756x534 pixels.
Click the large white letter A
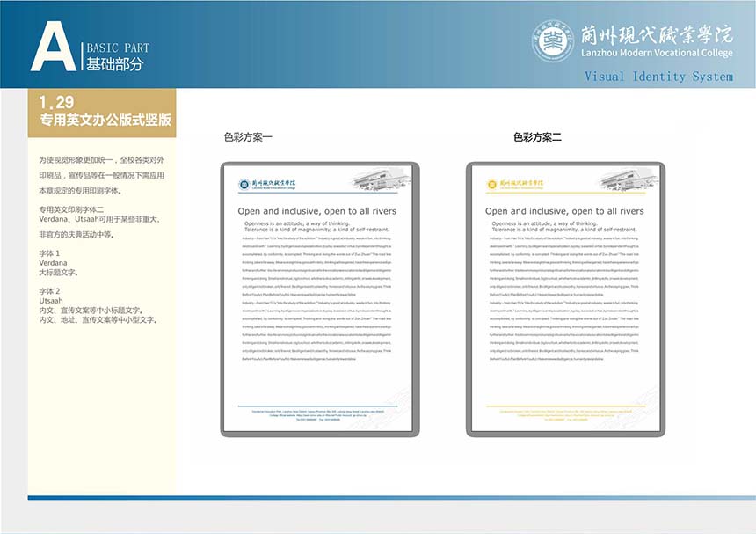click(53, 46)
